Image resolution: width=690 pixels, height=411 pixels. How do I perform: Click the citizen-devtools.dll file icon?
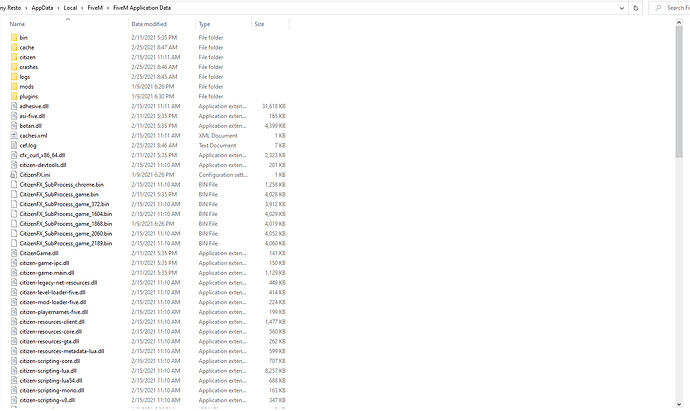tap(14, 165)
